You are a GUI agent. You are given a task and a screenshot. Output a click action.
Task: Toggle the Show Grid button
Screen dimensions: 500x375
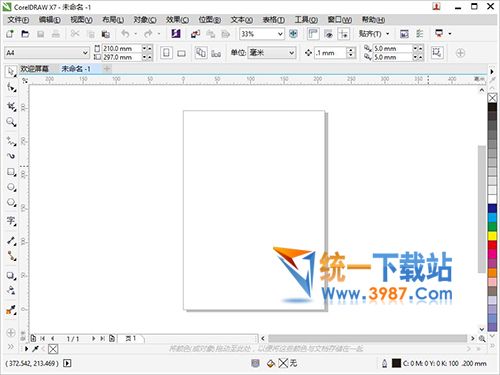pyautogui.click(x=329, y=34)
